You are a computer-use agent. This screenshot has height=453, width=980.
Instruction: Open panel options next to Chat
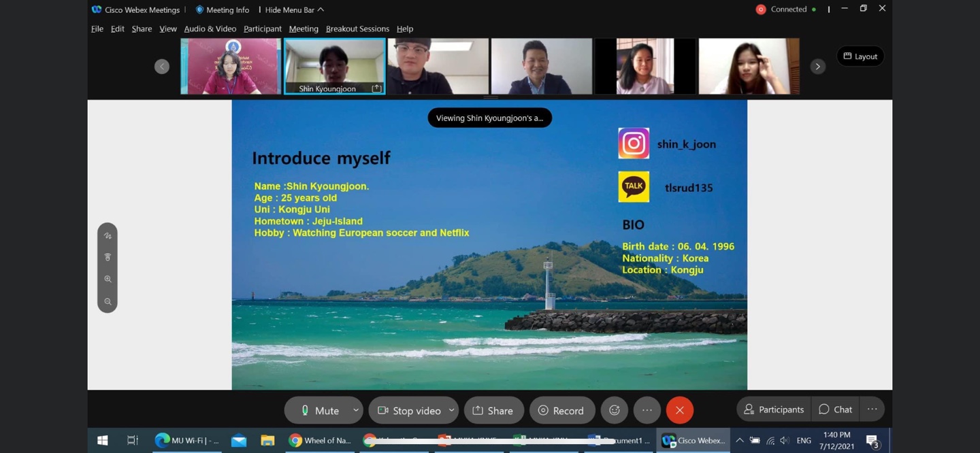(x=872, y=409)
